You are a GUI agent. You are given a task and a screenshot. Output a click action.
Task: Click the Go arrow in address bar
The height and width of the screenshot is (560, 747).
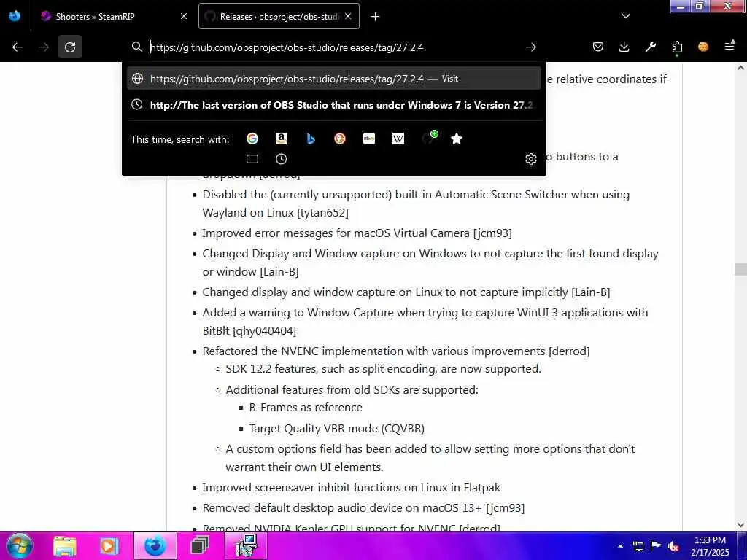(531, 47)
